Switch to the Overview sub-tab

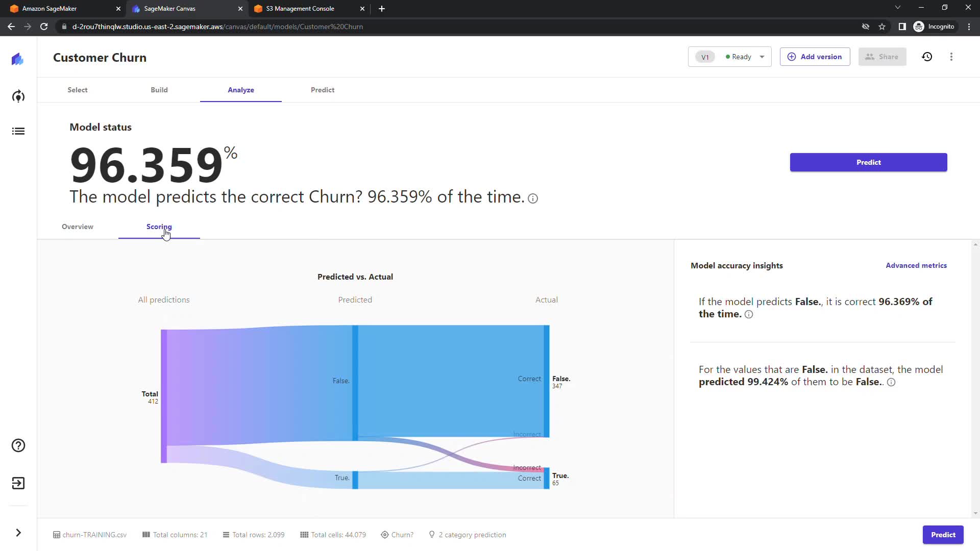pyautogui.click(x=78, y=227)
